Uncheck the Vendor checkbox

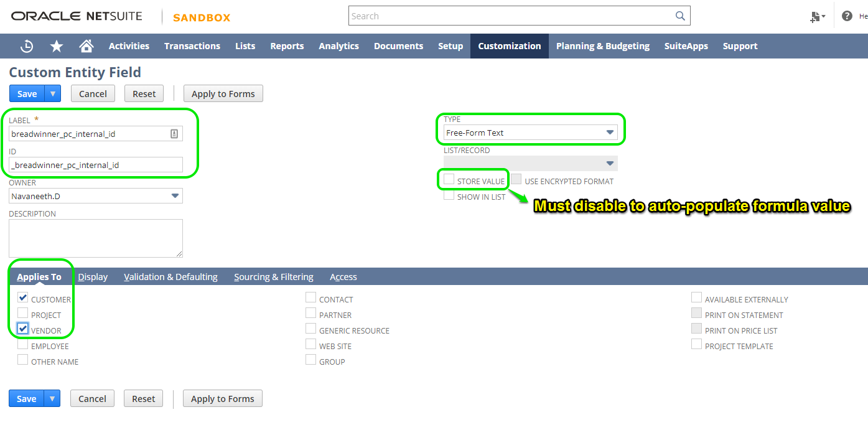click(x=22, y=329)
